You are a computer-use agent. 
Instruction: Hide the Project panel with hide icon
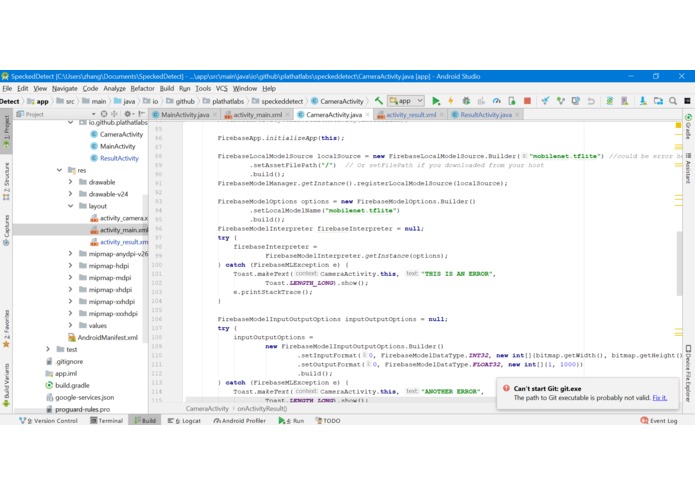click(x=141, y=114)
